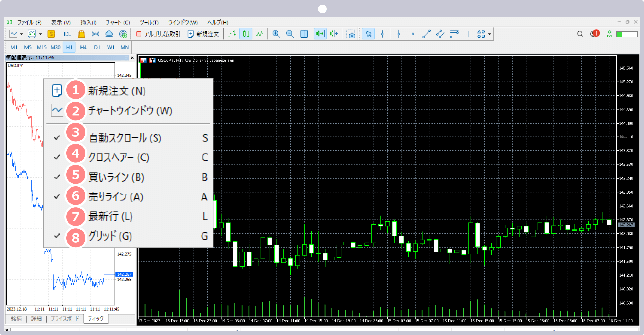Toggle chart shift toolbar icon

[334, 34]
